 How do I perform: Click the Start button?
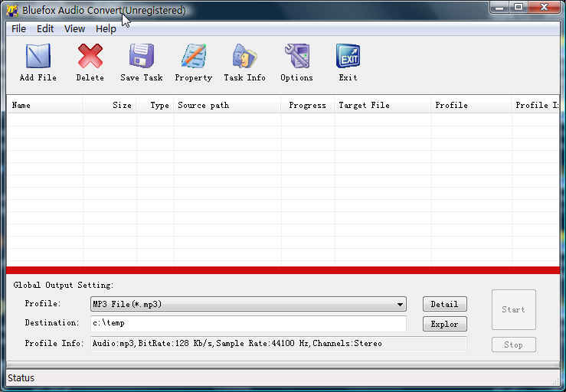click(x=514, y=309)
